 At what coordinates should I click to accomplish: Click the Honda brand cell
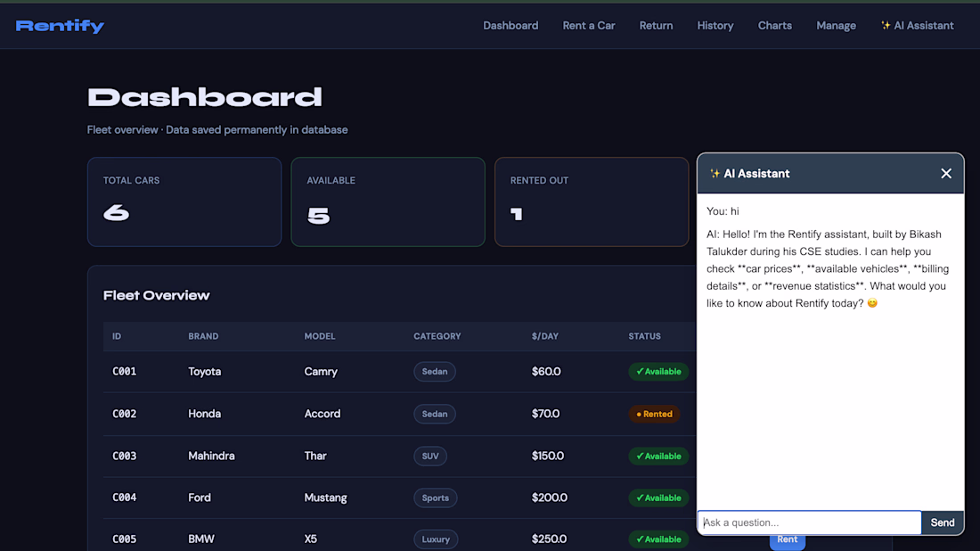tap(204, 414)
